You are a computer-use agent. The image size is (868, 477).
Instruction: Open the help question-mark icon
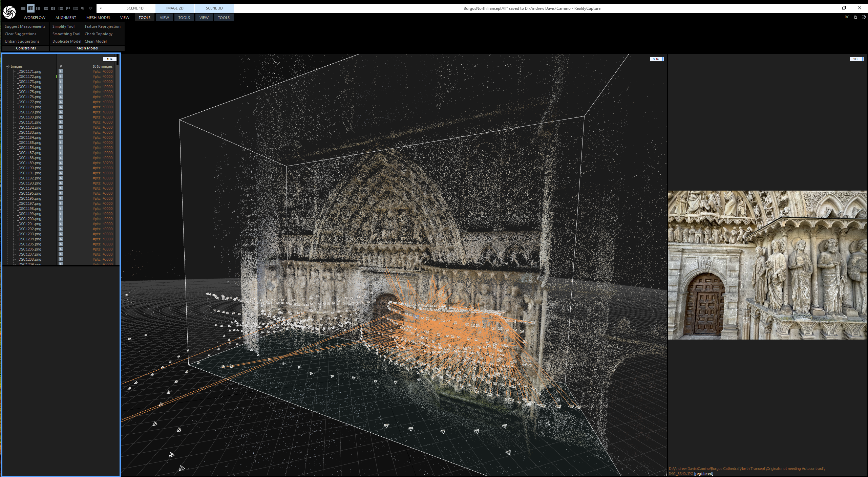864,17
